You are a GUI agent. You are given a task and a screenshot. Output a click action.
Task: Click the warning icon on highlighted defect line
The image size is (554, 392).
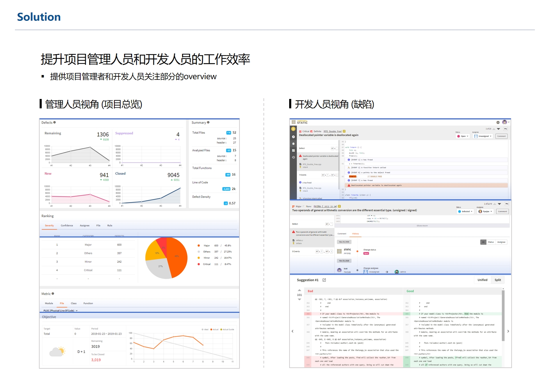tap(349, 185)
